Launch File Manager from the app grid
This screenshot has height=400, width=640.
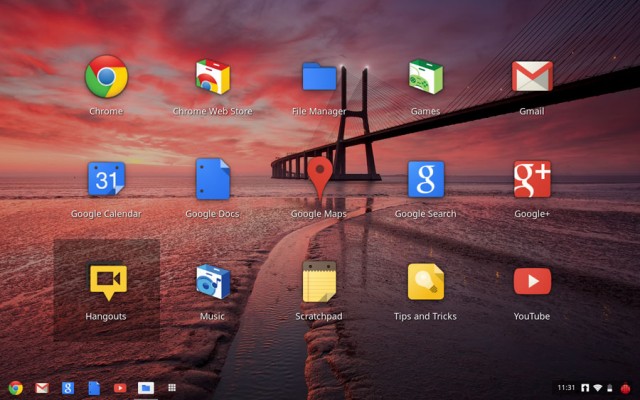tap(319, 77)
